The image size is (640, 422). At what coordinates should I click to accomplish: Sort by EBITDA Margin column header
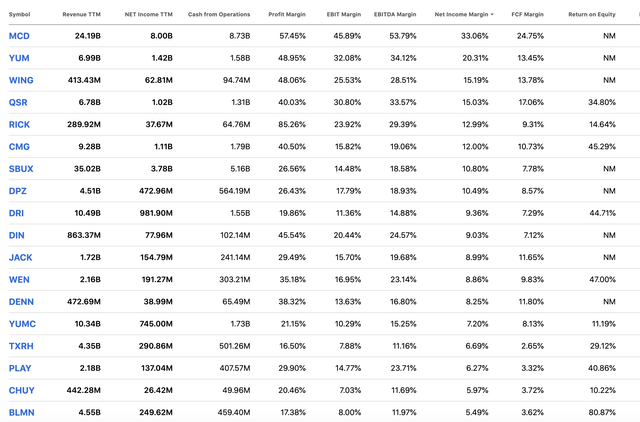[x=395, y=14]
